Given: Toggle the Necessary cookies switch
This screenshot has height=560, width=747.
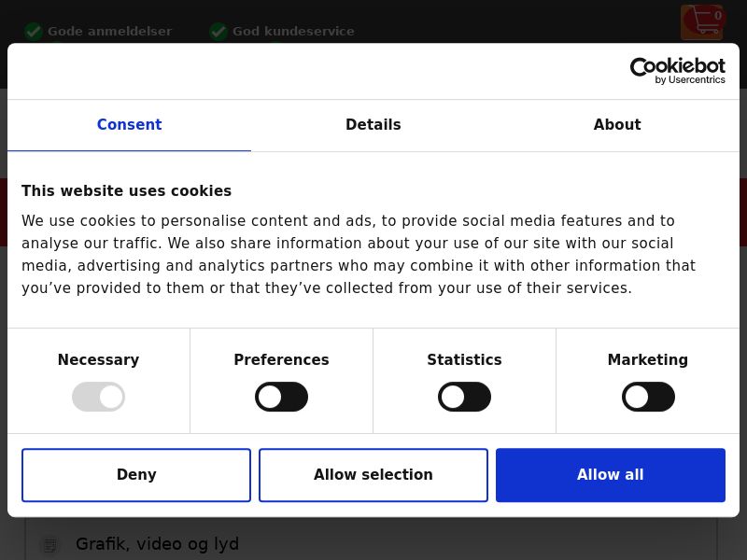Looking at the screenshot, I should 99,397.
